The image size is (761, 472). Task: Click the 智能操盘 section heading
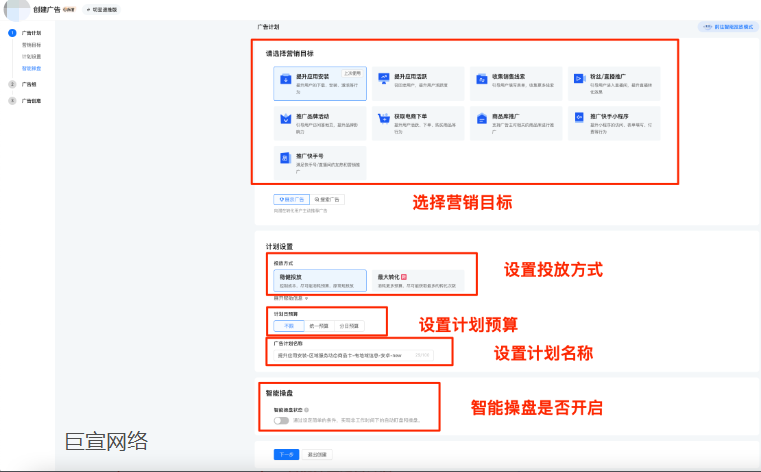279,393
